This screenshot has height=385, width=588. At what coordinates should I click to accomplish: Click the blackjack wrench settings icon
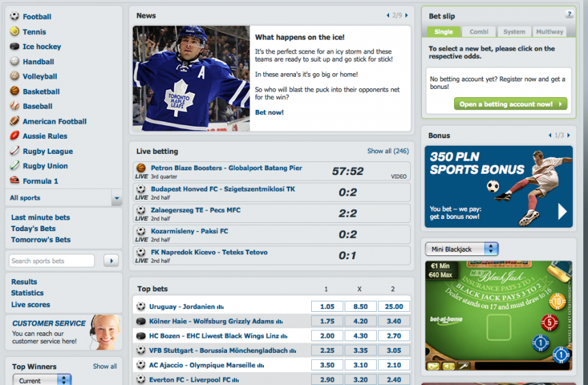[x=463, y=366]
